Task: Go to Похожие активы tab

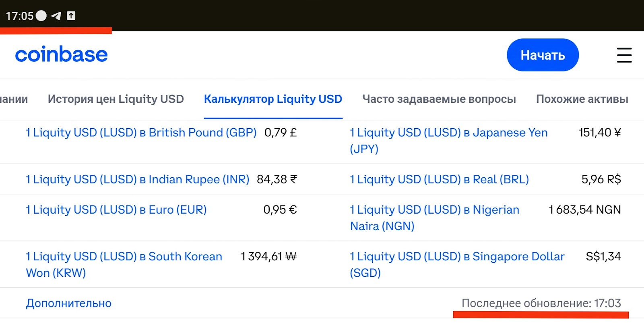Action: (582, 99)
